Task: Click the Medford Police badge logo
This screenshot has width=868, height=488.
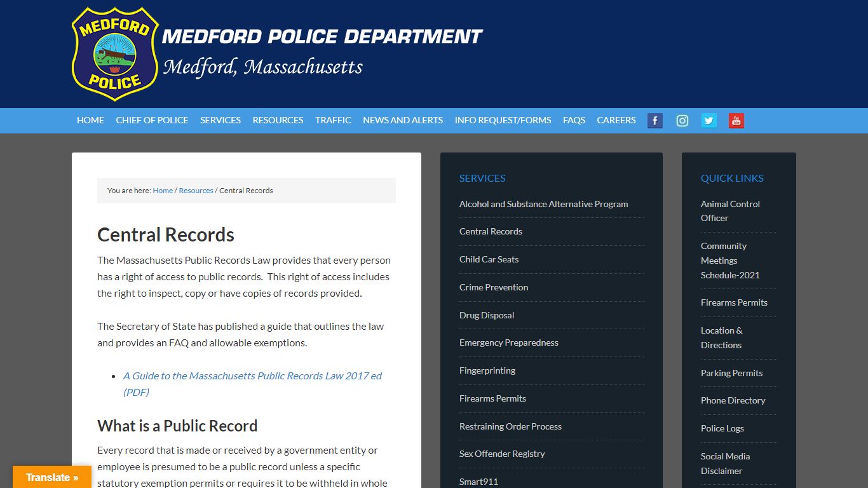Action: point(115,54)
